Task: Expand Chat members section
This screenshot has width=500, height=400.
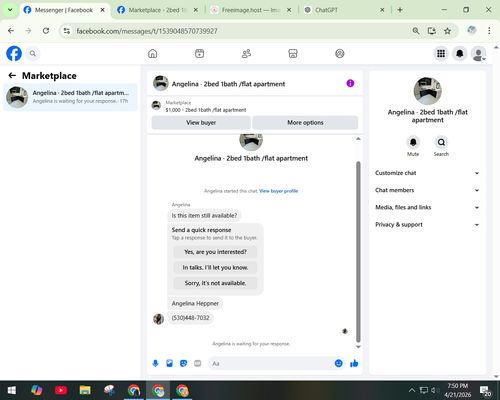Action: coord(427,190)
